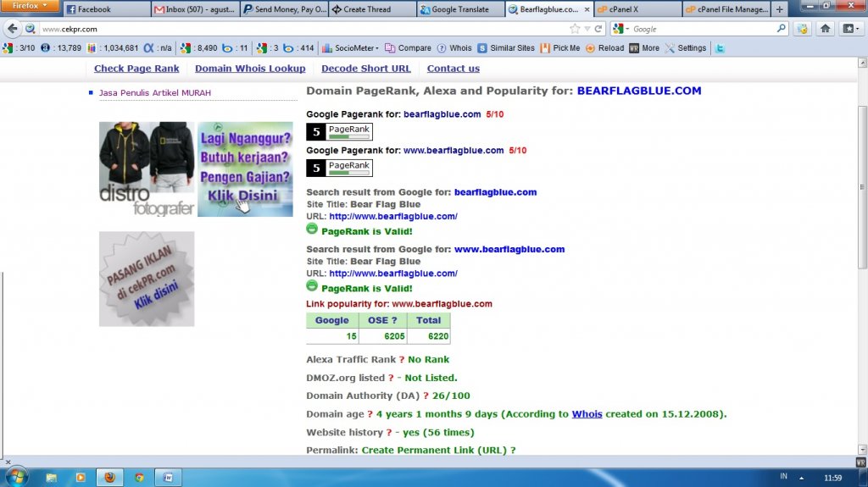Open the Windows Start button

click(16, 477)
